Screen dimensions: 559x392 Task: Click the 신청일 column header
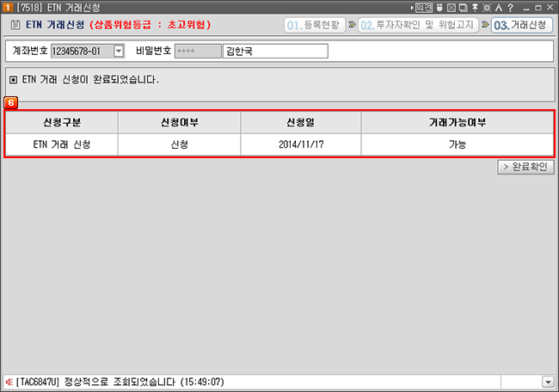(x=301, y=123)
